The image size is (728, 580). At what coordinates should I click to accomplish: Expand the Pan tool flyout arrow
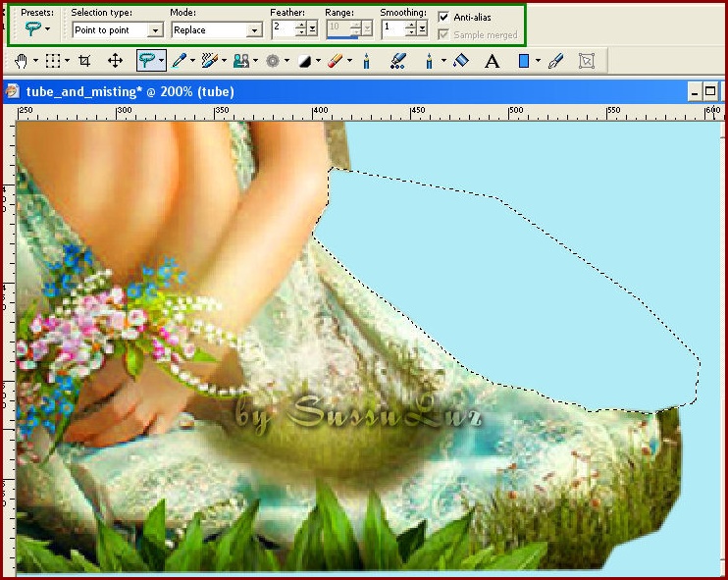click(35, 61)
